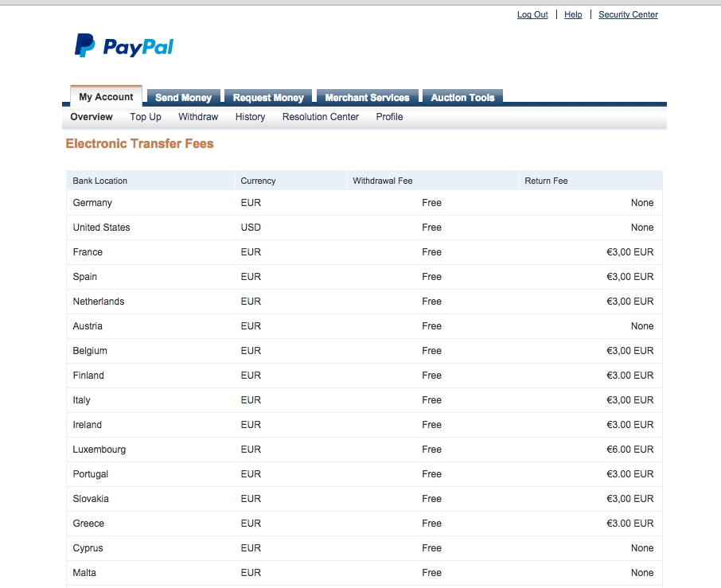The image size is (721, 588).
Task: Click Slovakia's €3,00 EUR return fee
Action: 630,499
